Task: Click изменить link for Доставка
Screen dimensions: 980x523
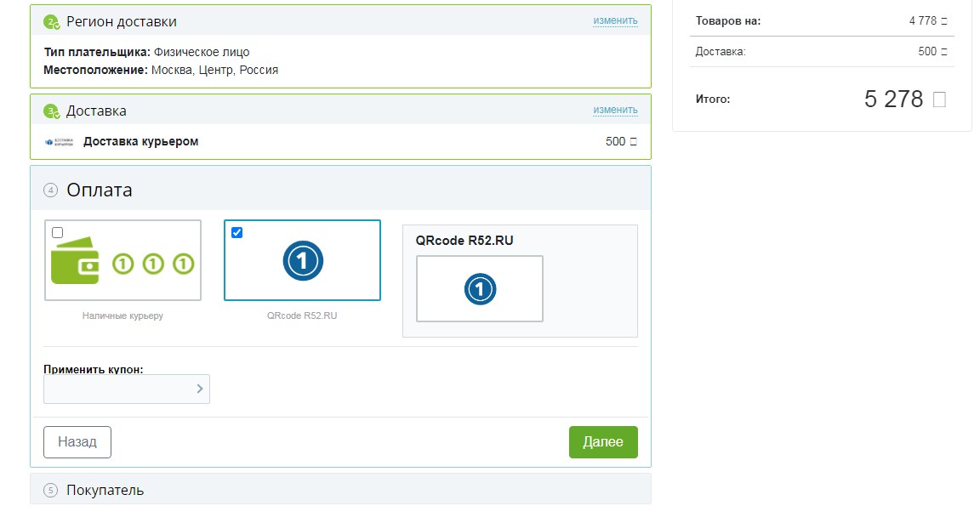Action: pyautogui.click(x=615, y=110)
